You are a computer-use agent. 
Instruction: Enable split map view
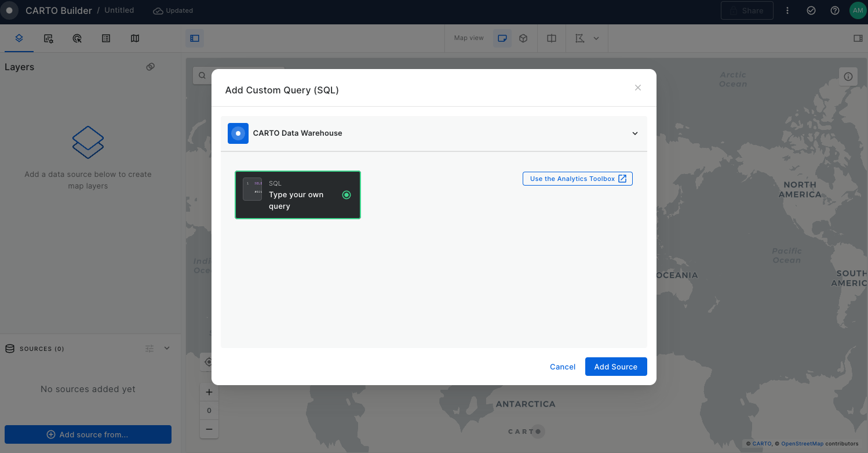(552, 38)
